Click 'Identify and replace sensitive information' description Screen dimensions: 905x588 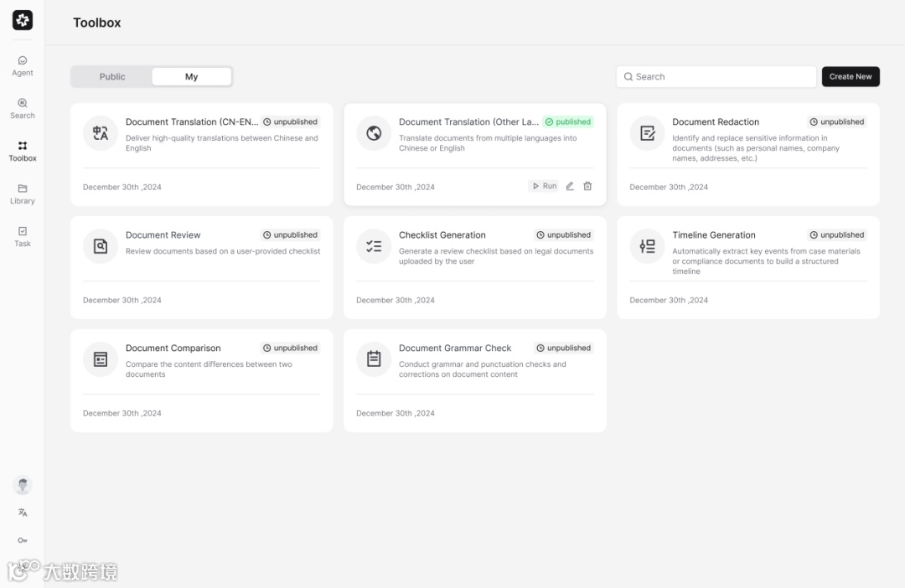756,147
